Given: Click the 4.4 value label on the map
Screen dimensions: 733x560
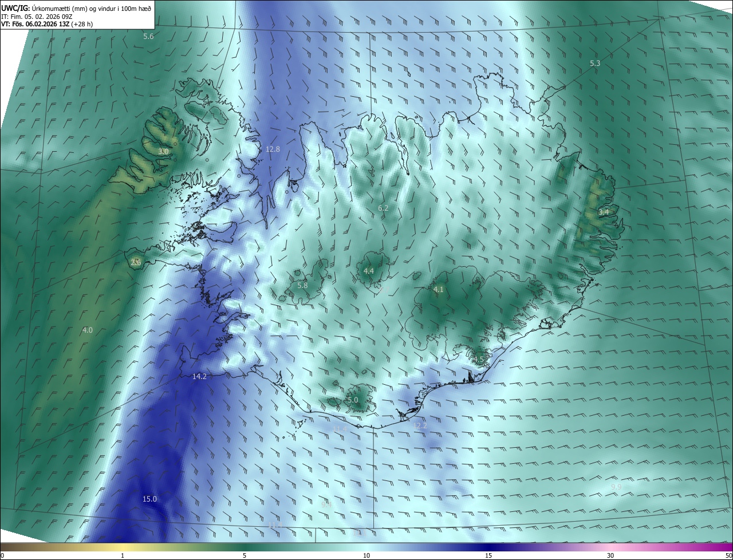Looking at the screenshot, I should pos(369,271).
